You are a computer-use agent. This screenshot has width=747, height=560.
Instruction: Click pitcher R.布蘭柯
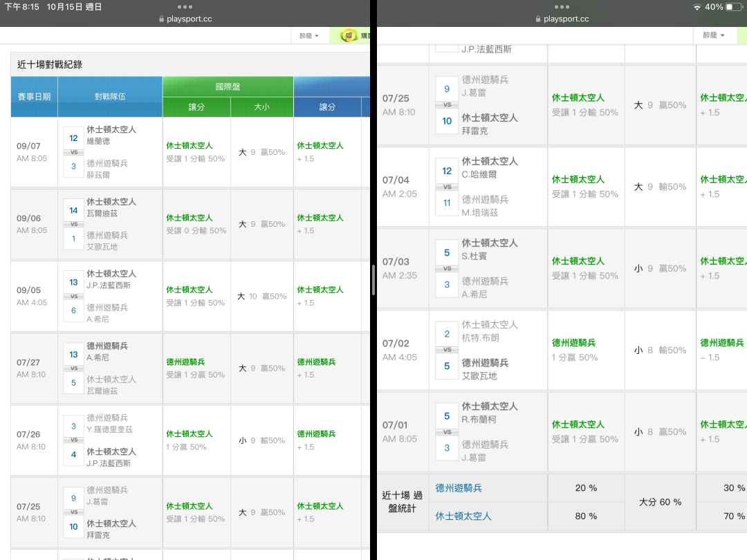point(479,420)
